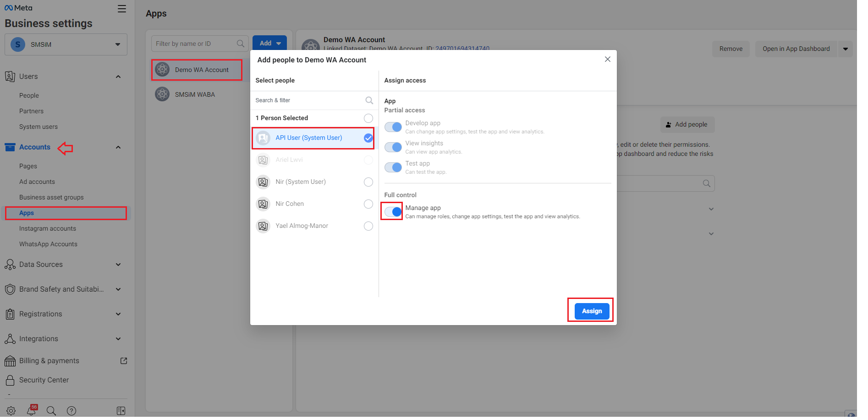
Task: Click the search magnifier in bottom bar
Action: pos(51,411)
